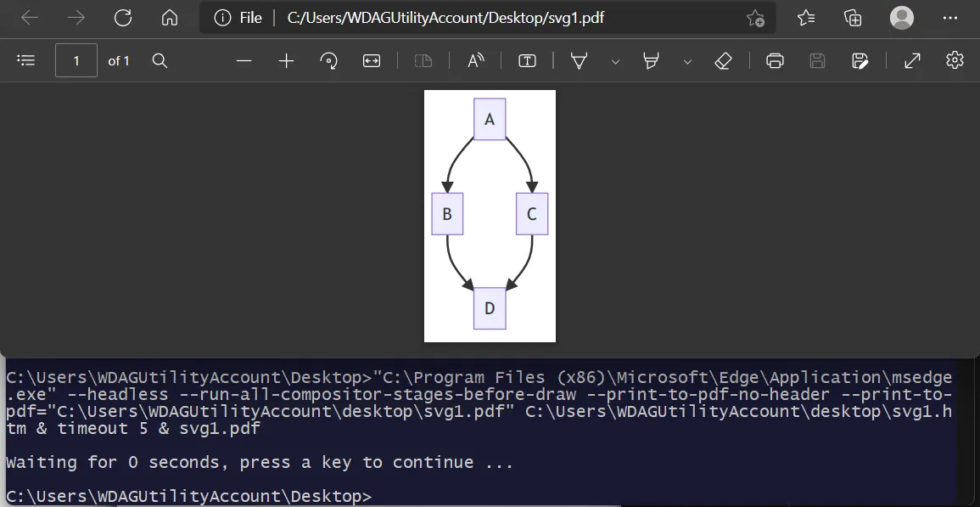Toggle the Highlight tool
This screenshot has width=980, height=507.
tap(652, 60)
